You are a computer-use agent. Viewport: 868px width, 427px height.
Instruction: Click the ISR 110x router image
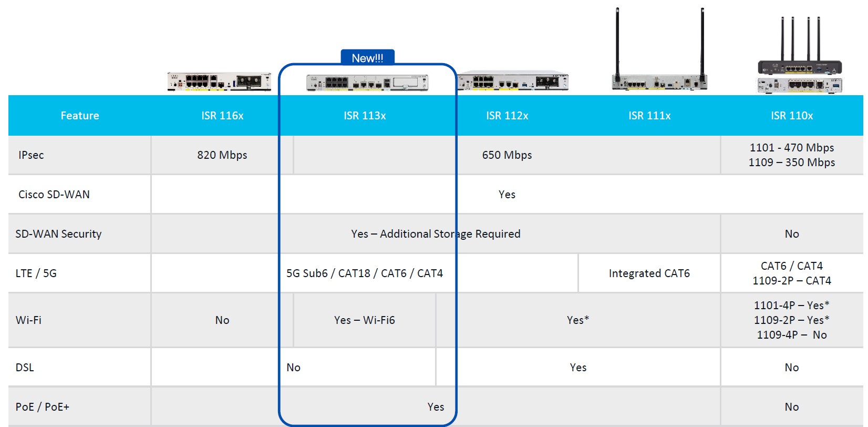coord(800,55)
